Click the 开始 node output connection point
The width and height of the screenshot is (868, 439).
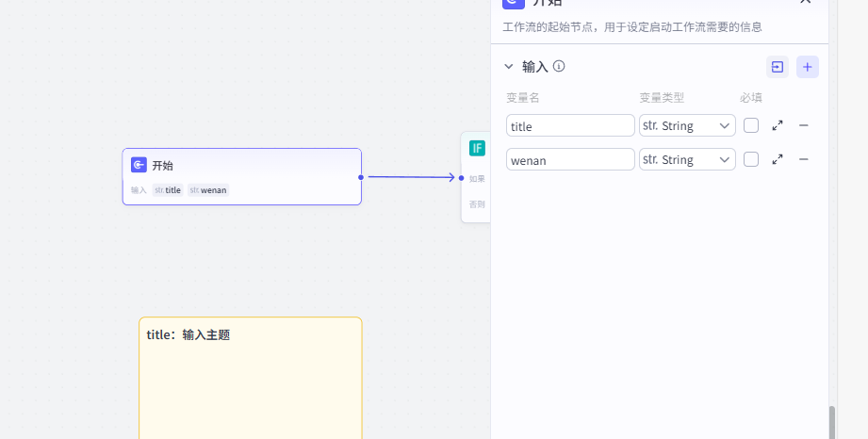pos(361,176)
